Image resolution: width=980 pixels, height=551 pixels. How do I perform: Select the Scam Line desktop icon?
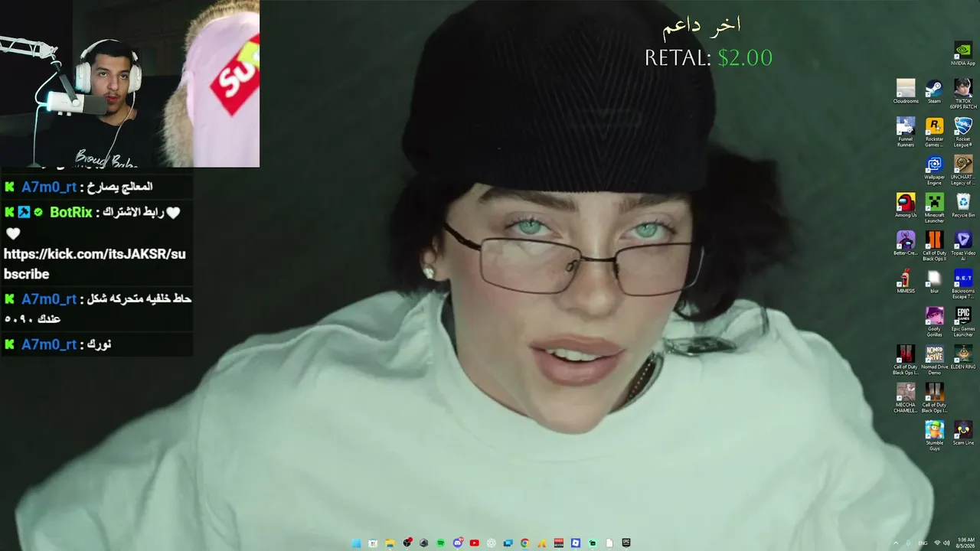[963, 432]
